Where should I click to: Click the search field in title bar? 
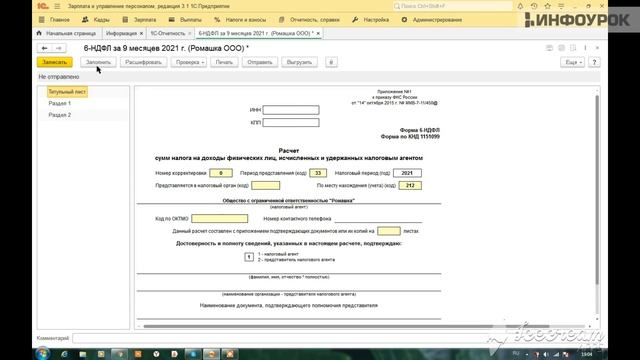point(452,6)
